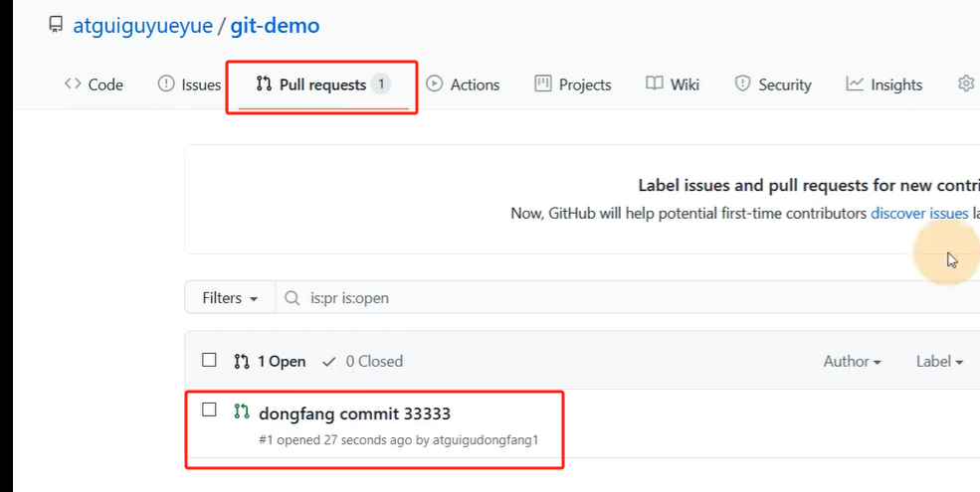980x492 pixels.
Task: Click the repository book icon beside atguiguyueyue
Action: click(x=56, y=25)
